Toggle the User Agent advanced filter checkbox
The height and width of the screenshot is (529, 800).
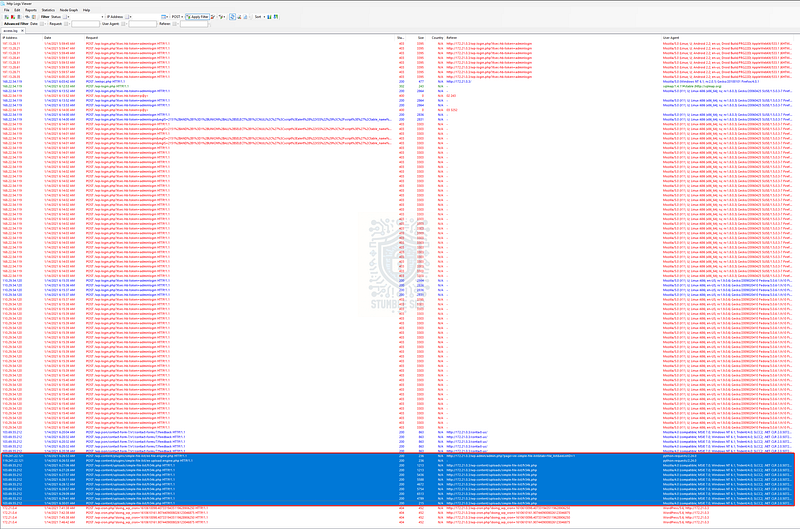coord(123,24)
